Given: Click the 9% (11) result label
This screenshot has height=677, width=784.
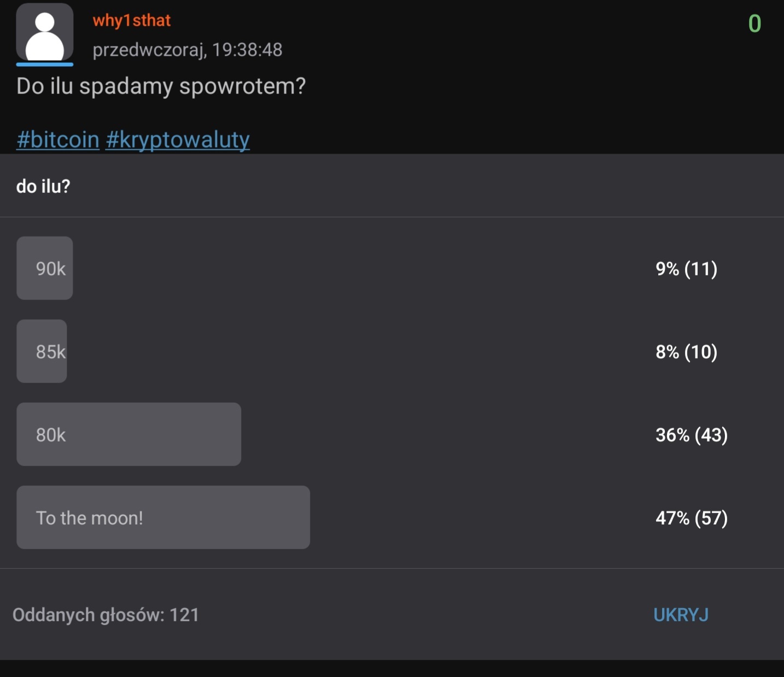Looking at the screenshot, I should (x=686, y=269).
